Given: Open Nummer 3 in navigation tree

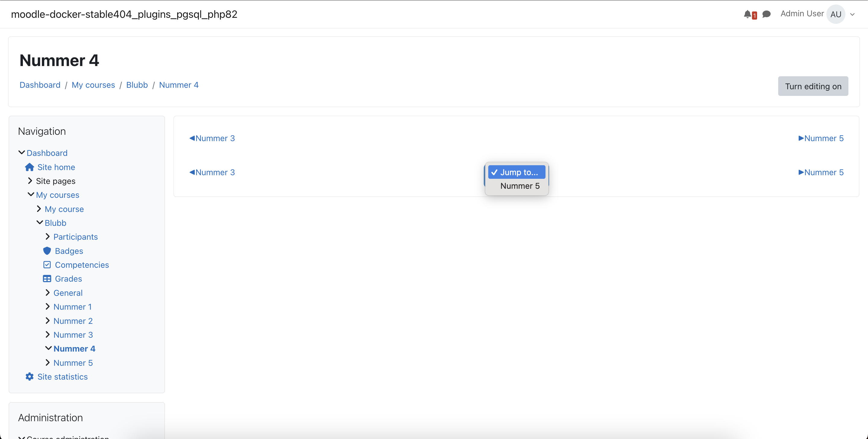Looking at the screenshot, I should pos(73,335).
